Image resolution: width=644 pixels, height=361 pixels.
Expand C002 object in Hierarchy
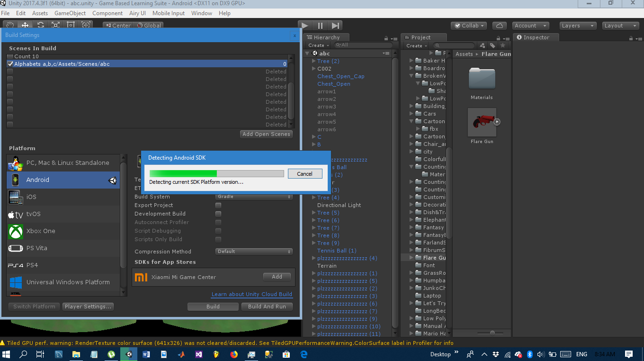point(313,69)
